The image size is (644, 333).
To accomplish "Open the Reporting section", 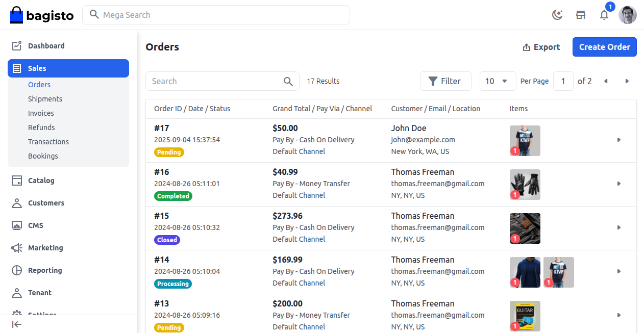I will pyautogui.click(x=45, y=270).
